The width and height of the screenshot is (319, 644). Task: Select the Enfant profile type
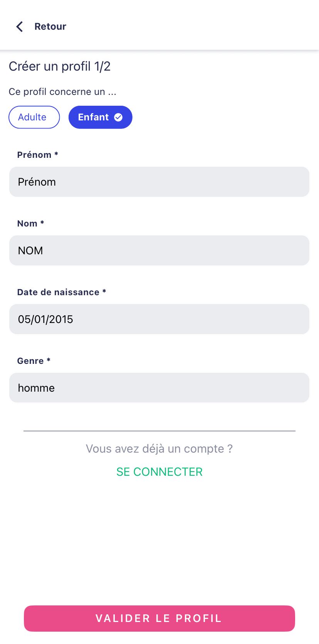[x=101, y=117]
